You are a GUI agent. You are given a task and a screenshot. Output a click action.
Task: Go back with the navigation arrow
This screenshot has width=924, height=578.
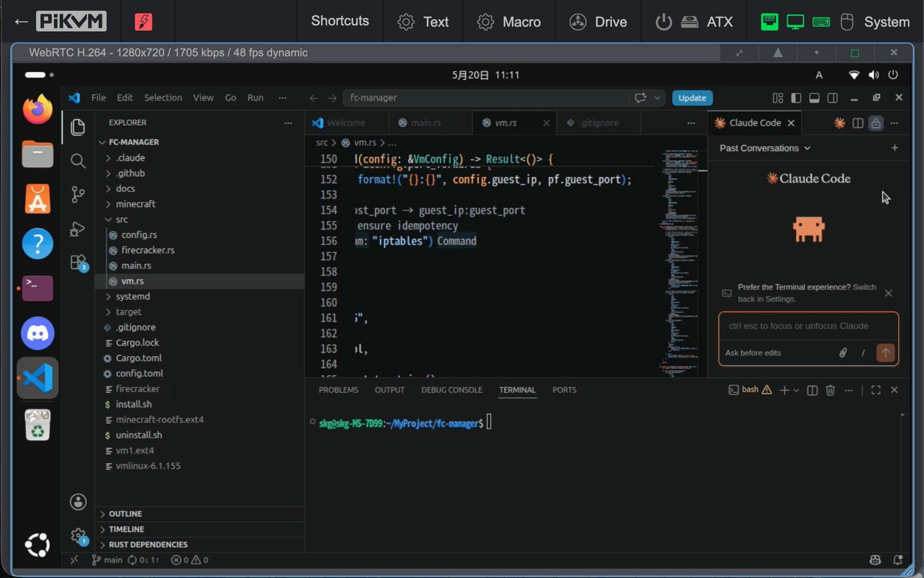click(314, 98)
